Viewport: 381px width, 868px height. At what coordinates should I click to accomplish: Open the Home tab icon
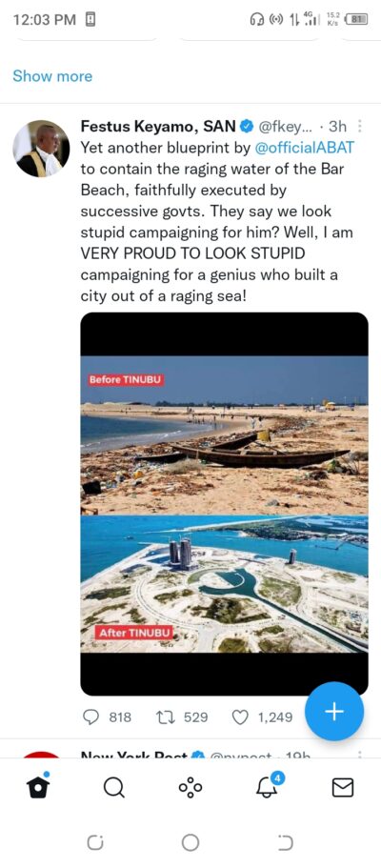tap(38, 785)
